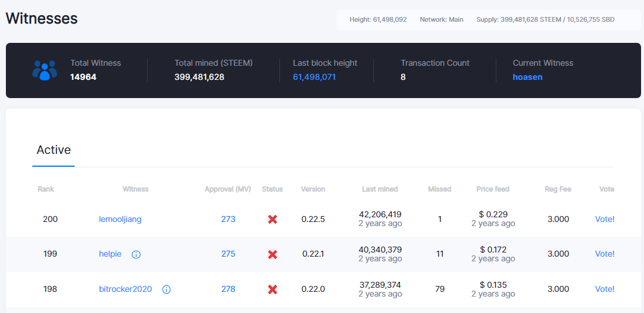Vote for witness helpie
The width and height of the screenshot is (644, 313).
click(x=605, y=254)
